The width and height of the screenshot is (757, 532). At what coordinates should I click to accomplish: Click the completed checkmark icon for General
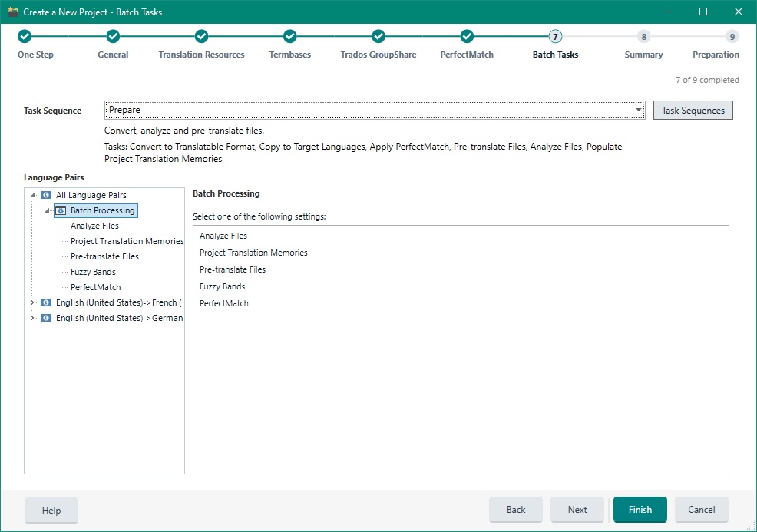(x=113, y=35)
